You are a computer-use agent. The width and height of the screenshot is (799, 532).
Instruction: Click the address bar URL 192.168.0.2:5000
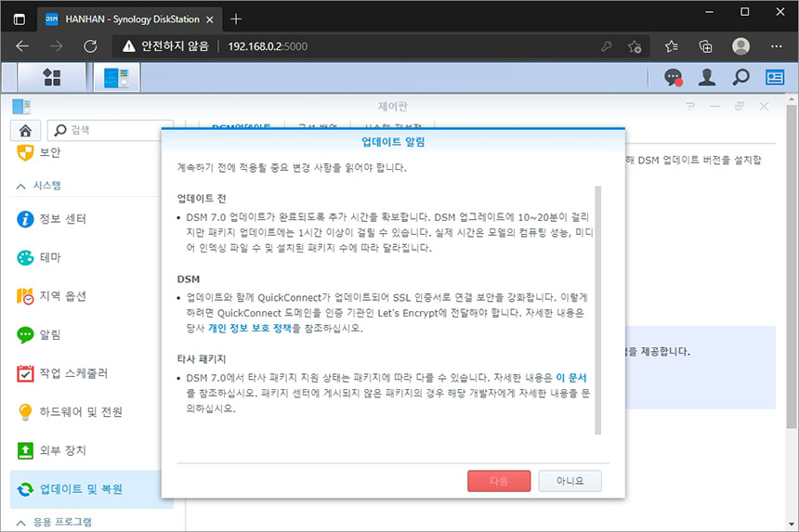tap(268, 46)
